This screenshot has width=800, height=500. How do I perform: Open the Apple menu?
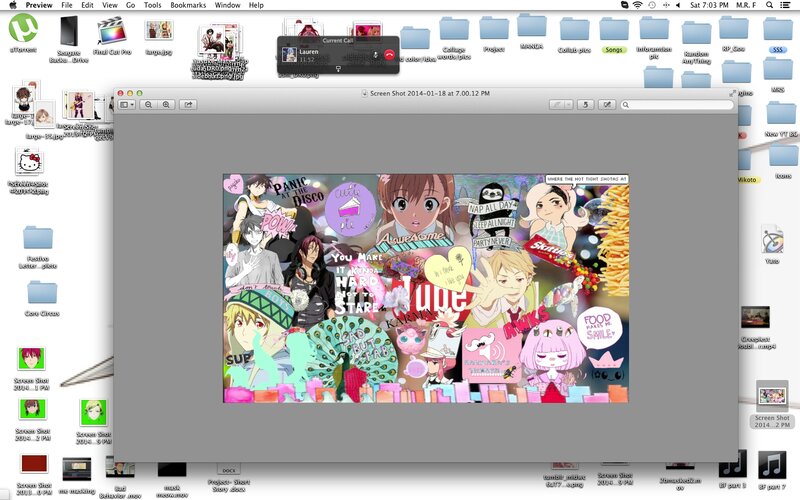pyautogui.click(x=13, y=5)
